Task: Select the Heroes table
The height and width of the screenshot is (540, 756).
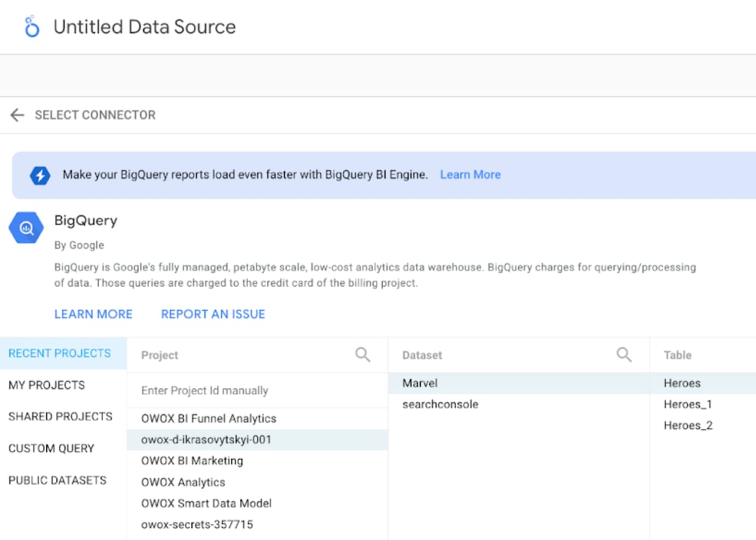Action: (x=703, y=383)
